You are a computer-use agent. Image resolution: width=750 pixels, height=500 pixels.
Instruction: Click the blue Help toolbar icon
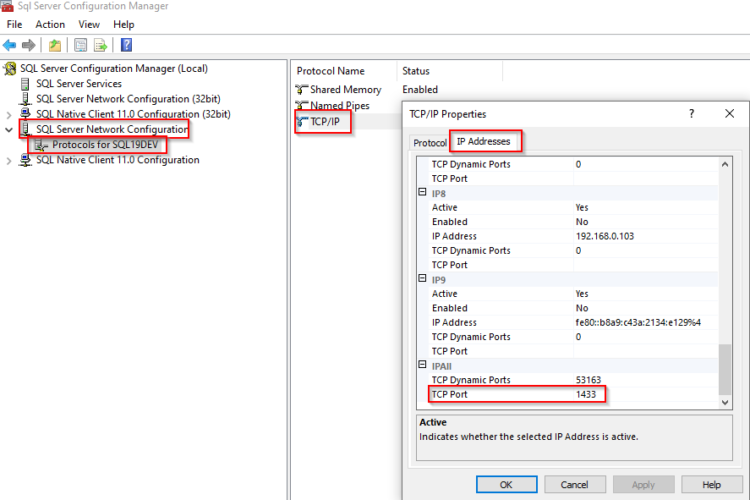pyautogui.click(x=127, y=45)
